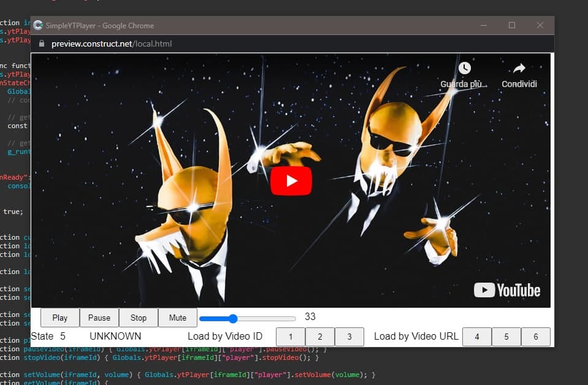The height and width of the screenshot is (385, 588).
Task: Click the big red YouTube play button
Action: pos(292,180)
